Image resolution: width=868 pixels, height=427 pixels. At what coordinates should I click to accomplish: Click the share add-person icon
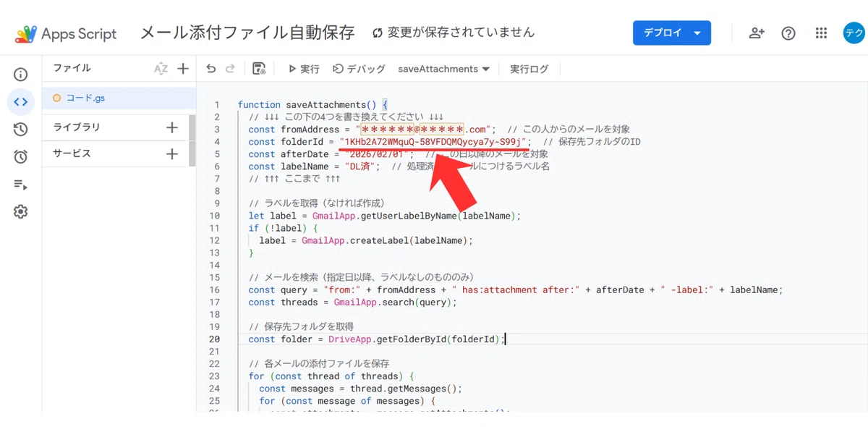click(757, 33)
